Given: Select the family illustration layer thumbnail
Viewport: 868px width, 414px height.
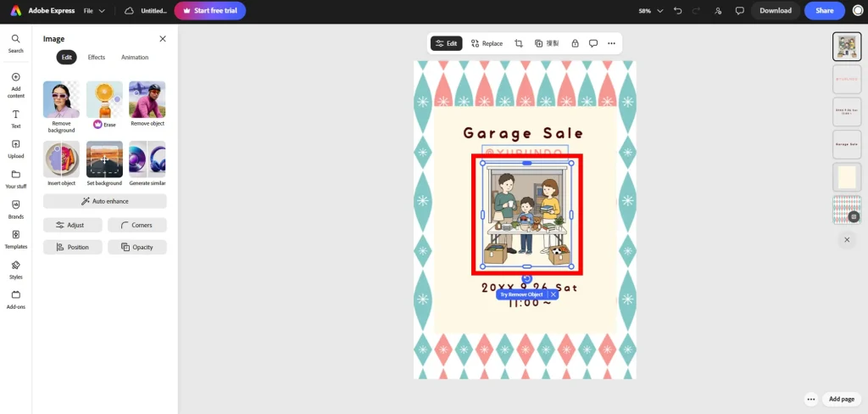Looking at the screenshot, I should 847,47.
